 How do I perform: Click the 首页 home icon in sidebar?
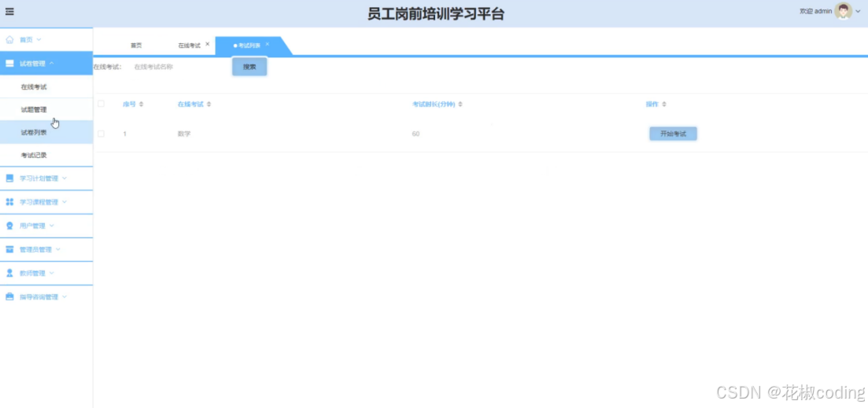click(x=9, y=40)
